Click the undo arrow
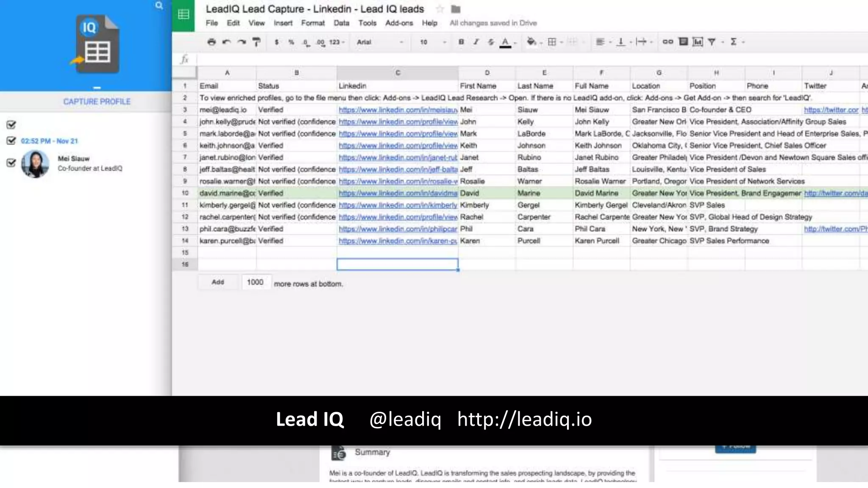Image resolution: width=868 pixels, height=488 pixels. tap(226, 42)
